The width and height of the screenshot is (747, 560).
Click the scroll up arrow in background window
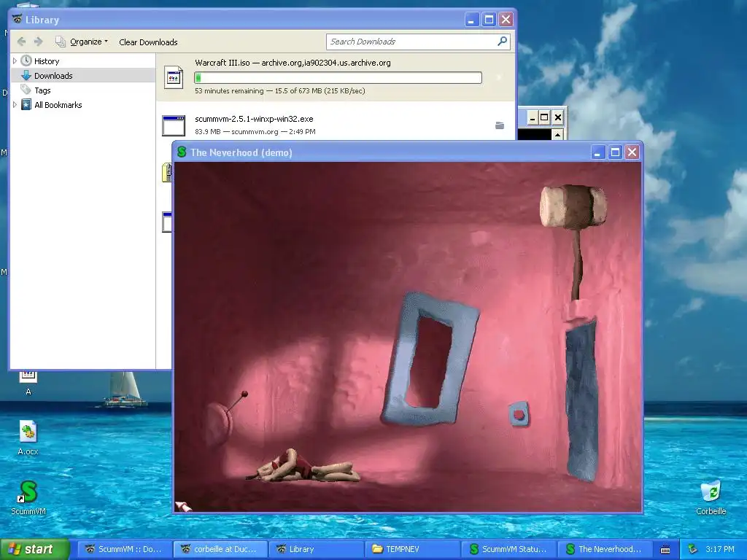(557, 135)
